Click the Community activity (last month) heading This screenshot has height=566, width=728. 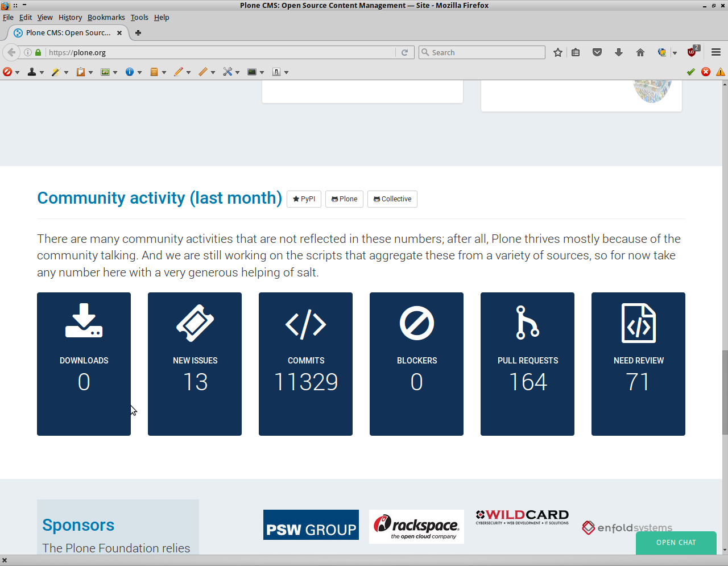(160, 198)
